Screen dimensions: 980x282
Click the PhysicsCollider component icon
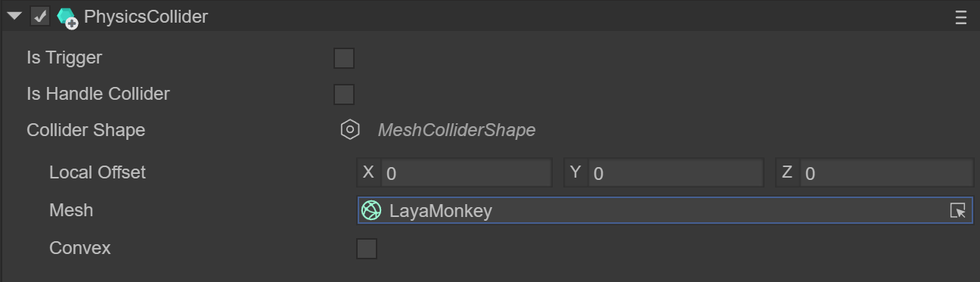[67, 17]
